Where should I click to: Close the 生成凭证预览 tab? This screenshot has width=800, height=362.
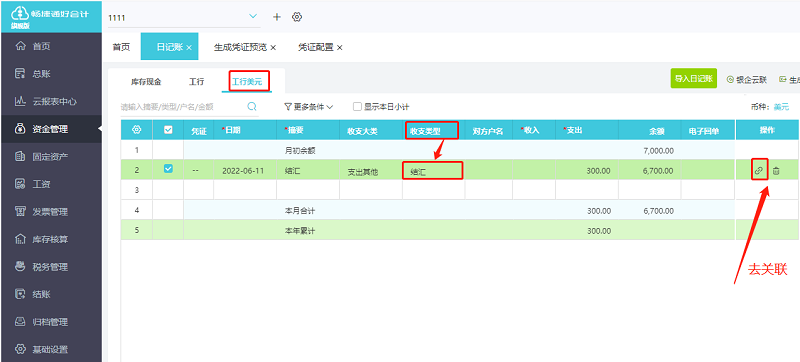click(273, 47)
